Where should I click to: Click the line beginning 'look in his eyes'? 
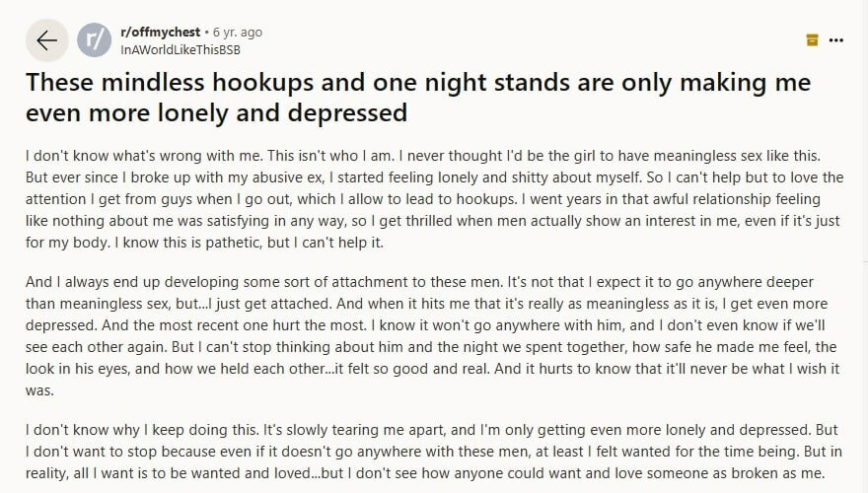click(x=432, y=369)
